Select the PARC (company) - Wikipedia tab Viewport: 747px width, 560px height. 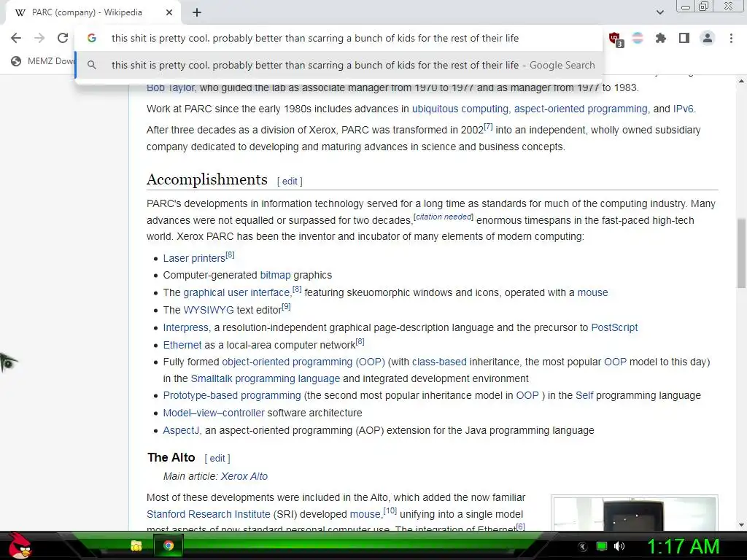[93, 12]
